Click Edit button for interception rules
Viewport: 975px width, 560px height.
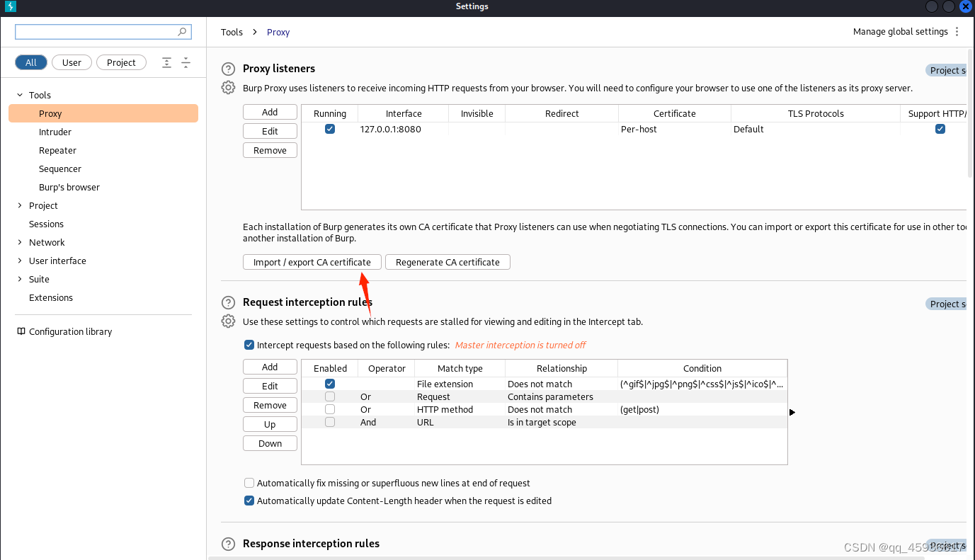click(x=270, y=386)
